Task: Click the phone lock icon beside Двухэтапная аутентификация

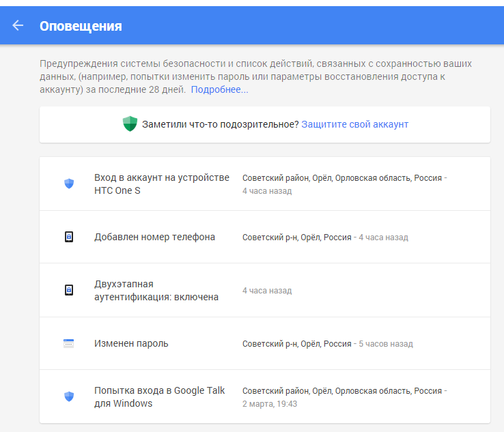Action: tap(68, 290)
